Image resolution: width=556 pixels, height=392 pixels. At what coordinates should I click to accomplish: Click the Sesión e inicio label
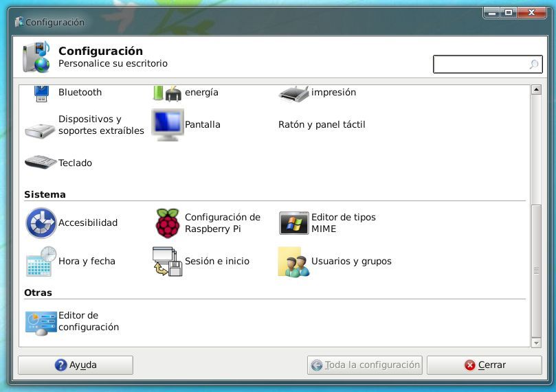(x=217, y=262)
